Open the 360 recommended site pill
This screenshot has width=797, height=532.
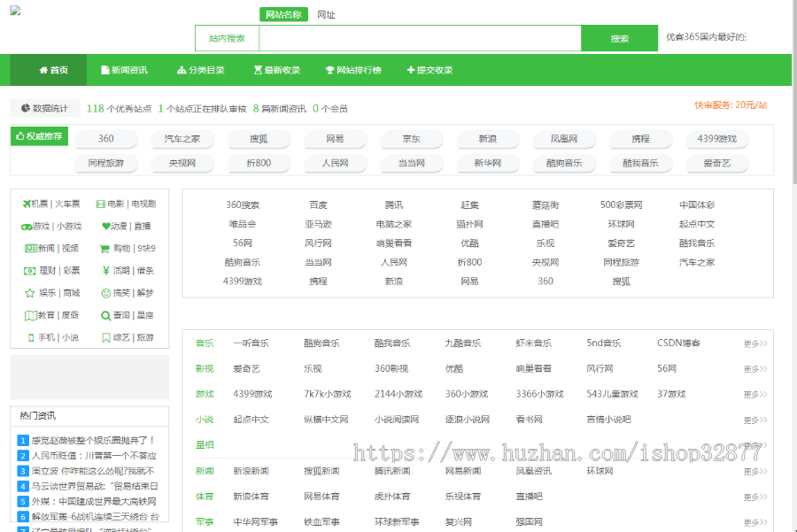(105, 139)
